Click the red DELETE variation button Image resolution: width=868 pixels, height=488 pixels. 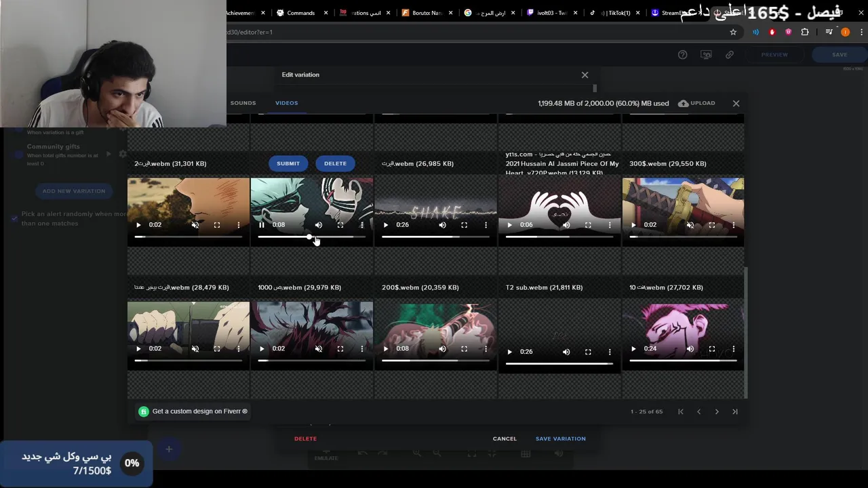click(305, 439)
